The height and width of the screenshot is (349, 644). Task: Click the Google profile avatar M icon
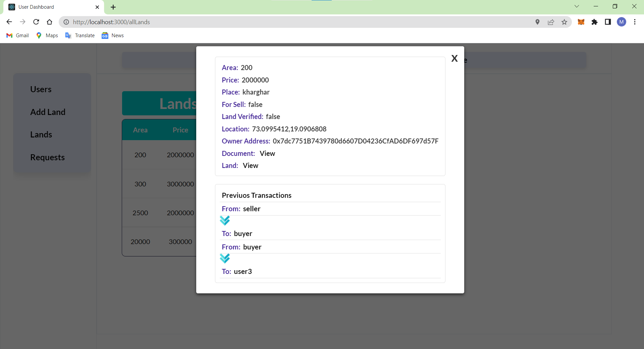point(622,22)
